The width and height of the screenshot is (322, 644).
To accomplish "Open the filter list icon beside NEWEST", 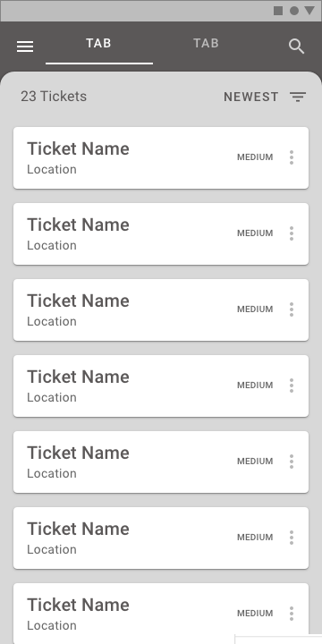I will pos(298,97).
